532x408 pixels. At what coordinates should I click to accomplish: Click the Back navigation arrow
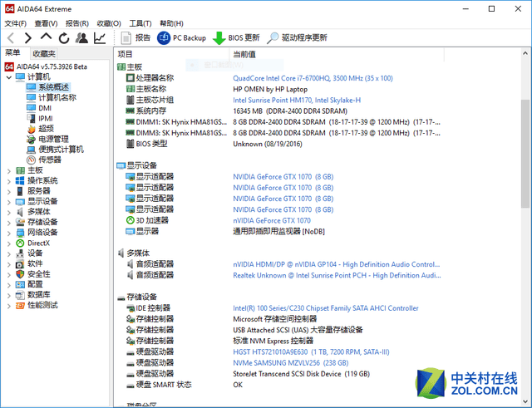[11, 37]
